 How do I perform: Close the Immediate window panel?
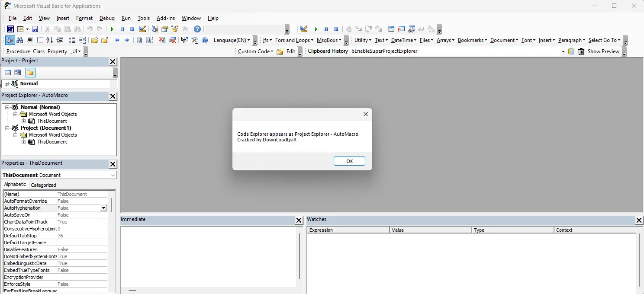point(299,220)
